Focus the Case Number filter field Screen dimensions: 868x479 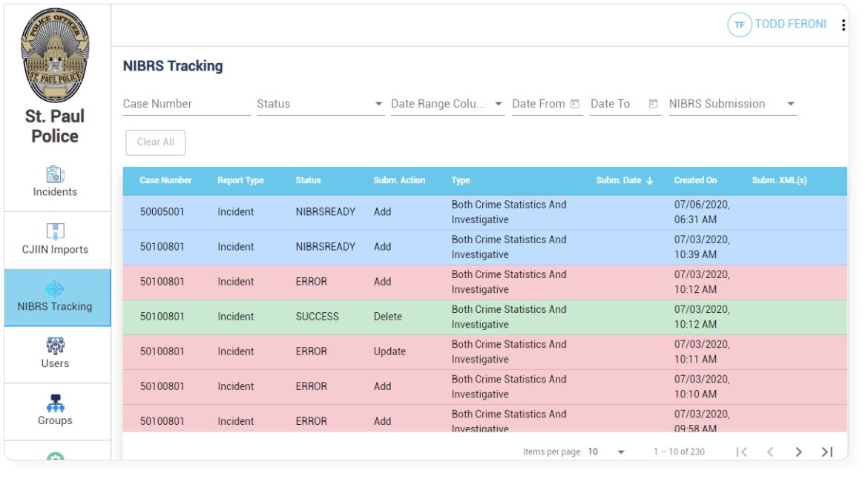pos(186,104)
